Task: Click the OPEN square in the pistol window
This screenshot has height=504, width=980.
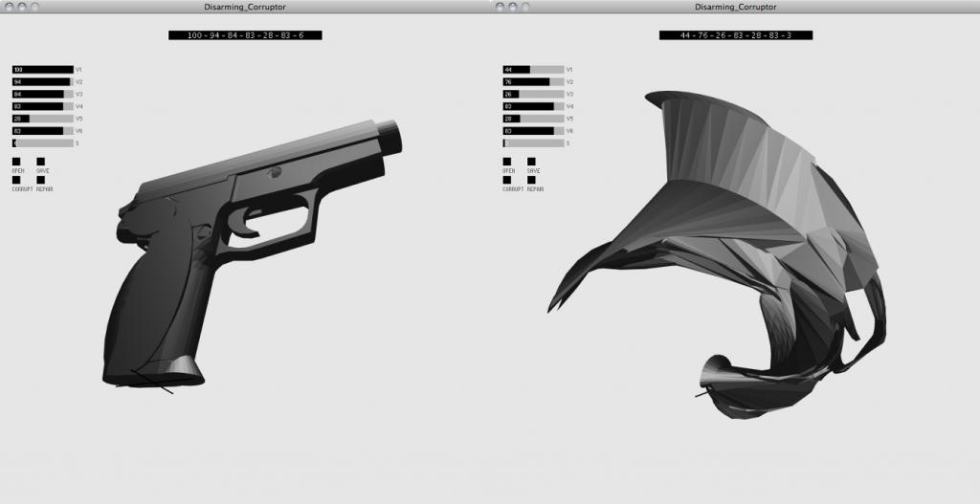Action: 16,162
